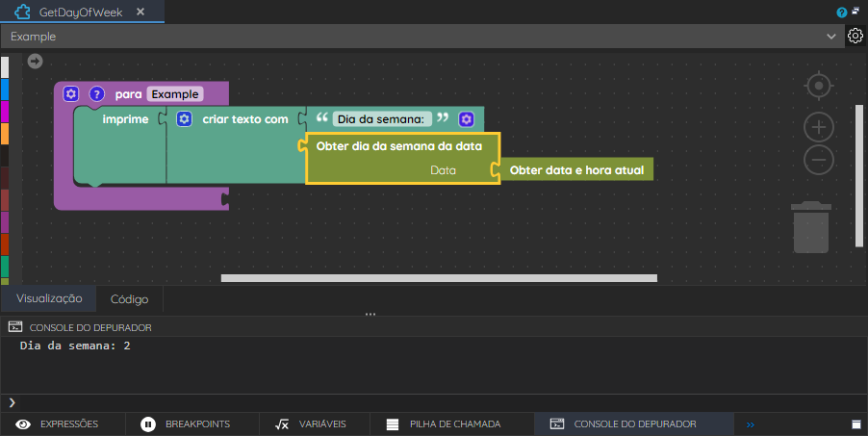Click the arrow circle to expand toolbox
Image resolution: width=868 pixels, height=436 pixels.
tap(35, 61)
